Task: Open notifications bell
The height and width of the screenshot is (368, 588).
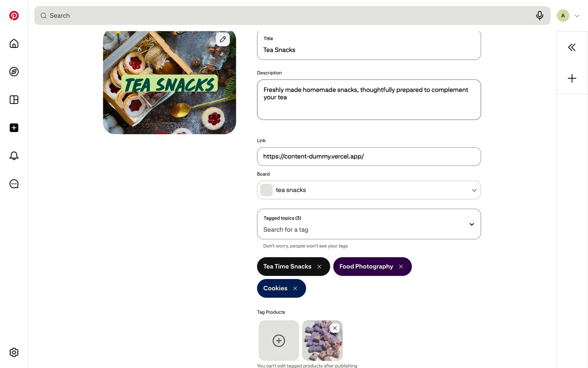Action: 14,156
